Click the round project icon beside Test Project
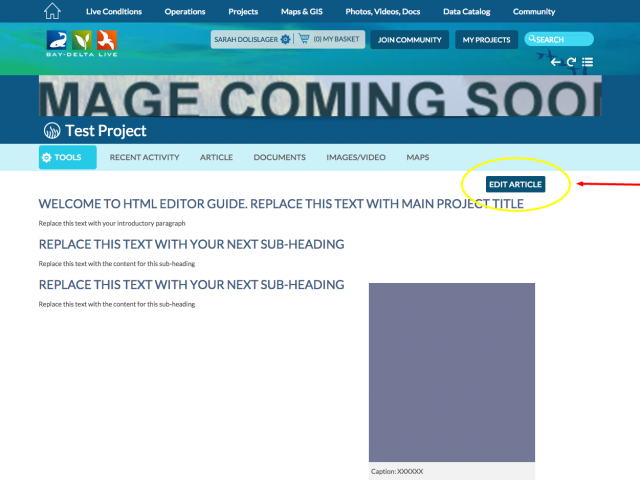 pos(52,131)
